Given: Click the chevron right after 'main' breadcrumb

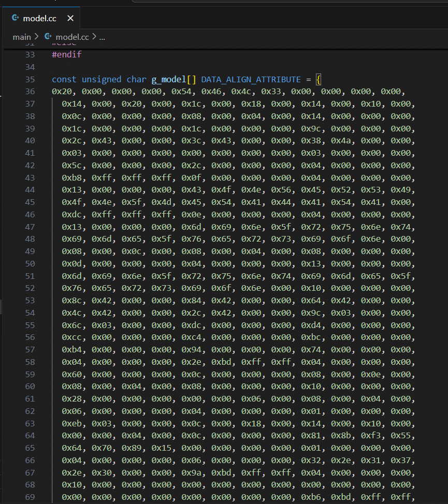Looking at the screenshot, I should (x=37, y=37).
